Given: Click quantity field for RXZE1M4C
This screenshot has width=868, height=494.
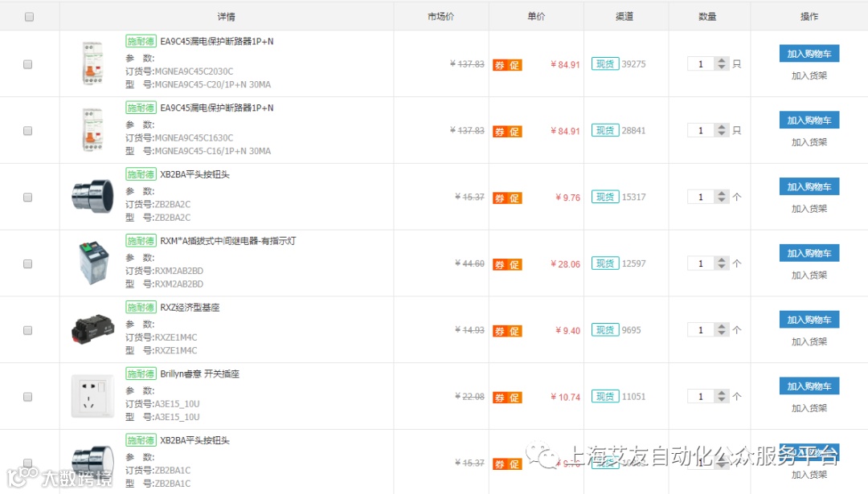Looking at the screenshot, I should (701, 329).
